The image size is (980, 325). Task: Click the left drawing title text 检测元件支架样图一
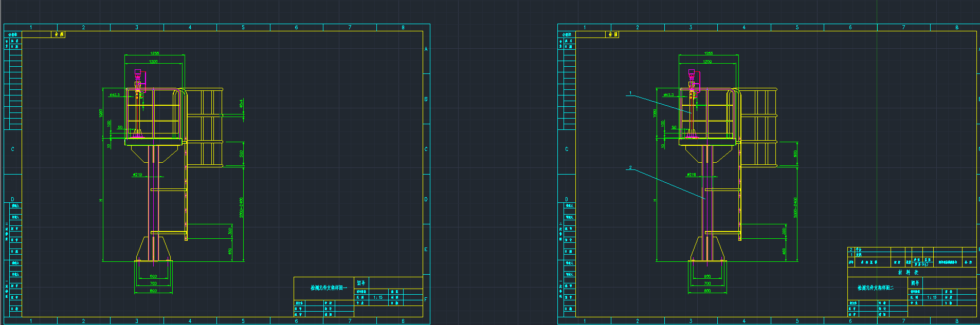(328, 288)
